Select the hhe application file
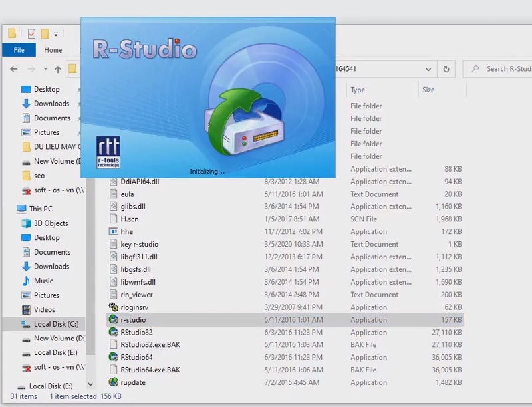 click(126, 231)
